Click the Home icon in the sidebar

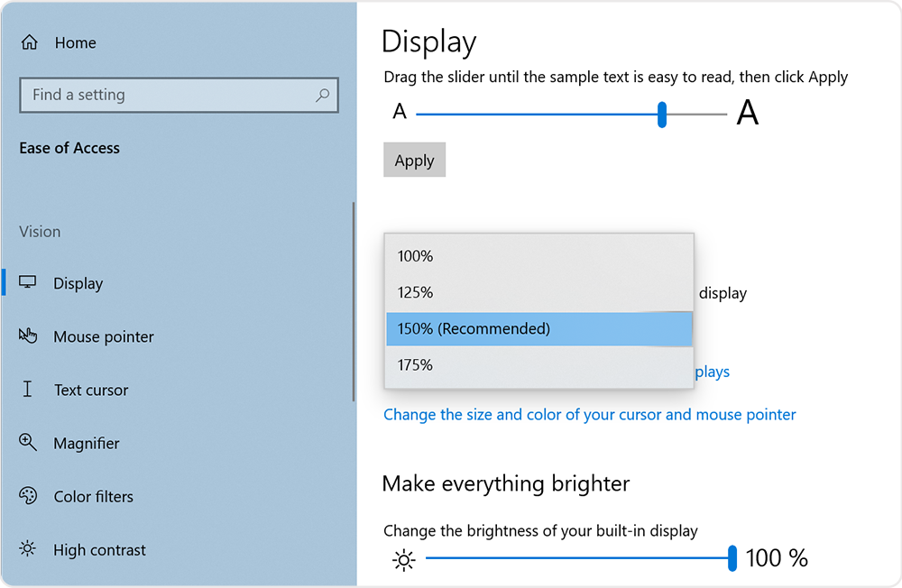(x=32, y=41)
